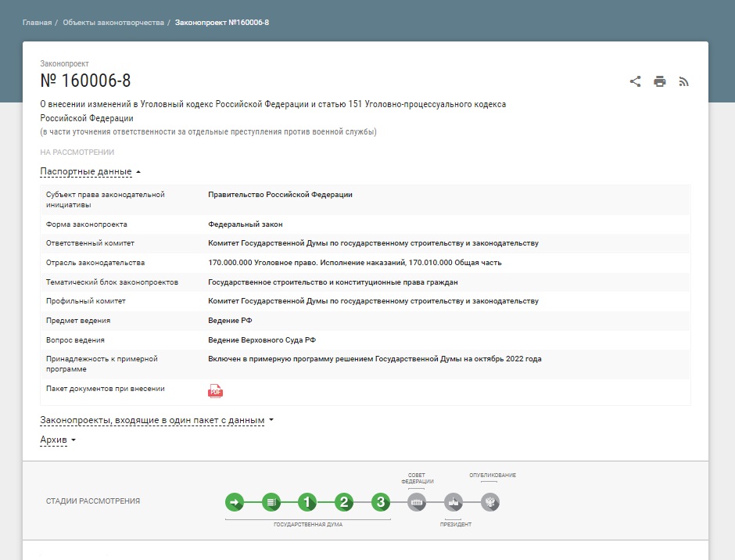Subscribe using the RSS feed icon

point(683,81)
